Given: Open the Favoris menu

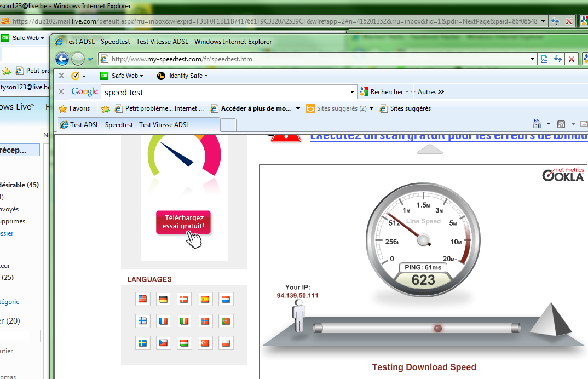Looking at the screenshot, I should coord(74,108).
